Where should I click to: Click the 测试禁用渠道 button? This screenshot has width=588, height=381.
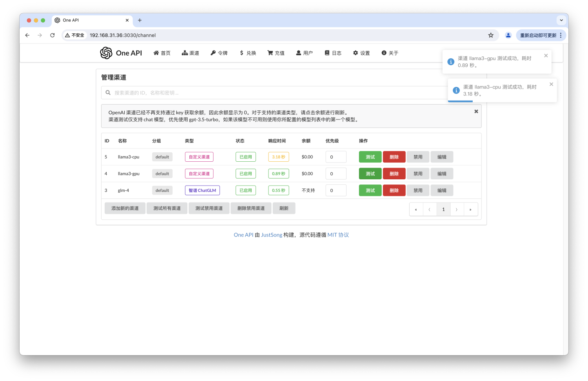pyautogui.click(x=209, y=208)
